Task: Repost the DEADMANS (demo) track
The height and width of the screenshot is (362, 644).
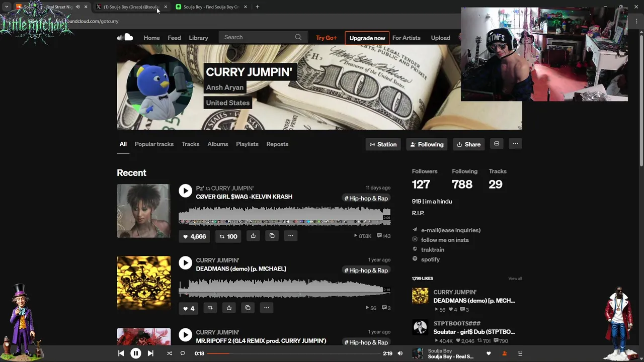Action: click(210, 308)
